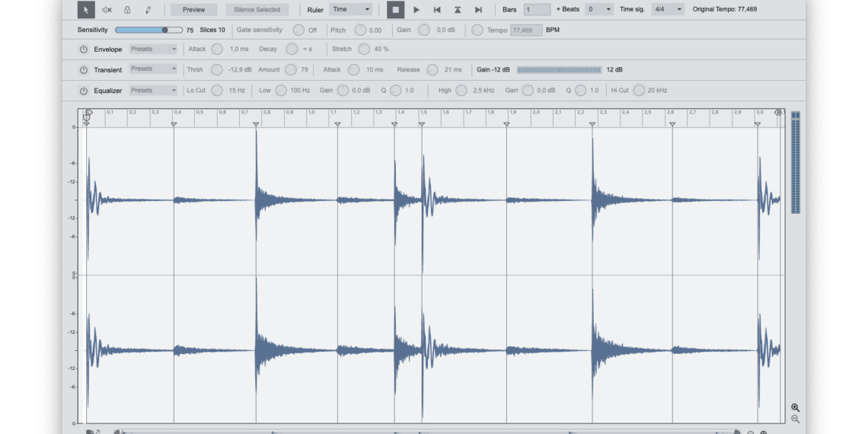Start playback with the Play button
868x434 pixels.
pos(416,10)
